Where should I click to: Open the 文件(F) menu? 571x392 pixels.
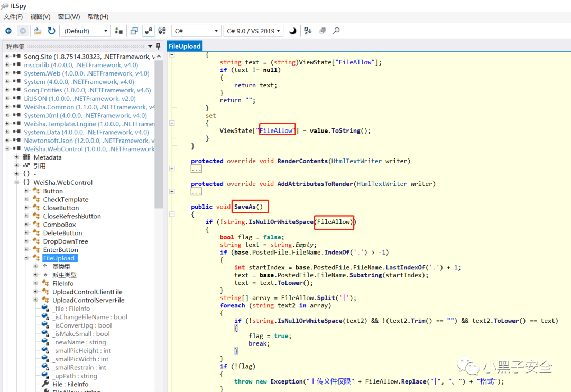13,17
